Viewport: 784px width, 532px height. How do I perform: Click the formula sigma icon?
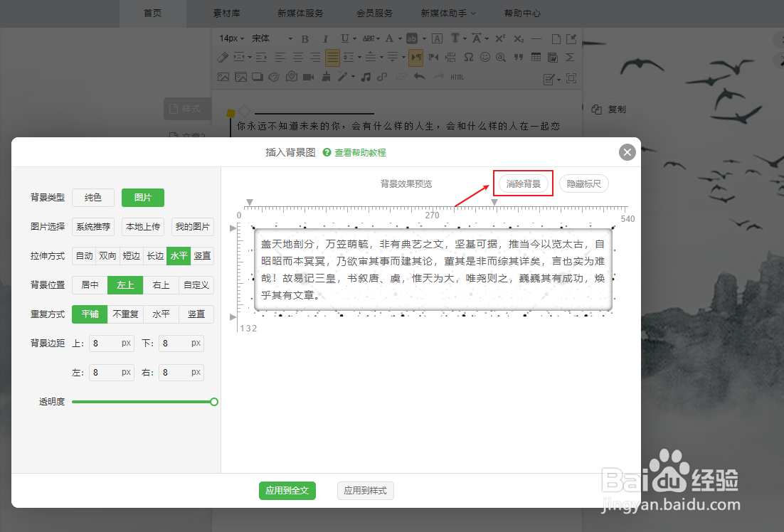pos(569,58)
